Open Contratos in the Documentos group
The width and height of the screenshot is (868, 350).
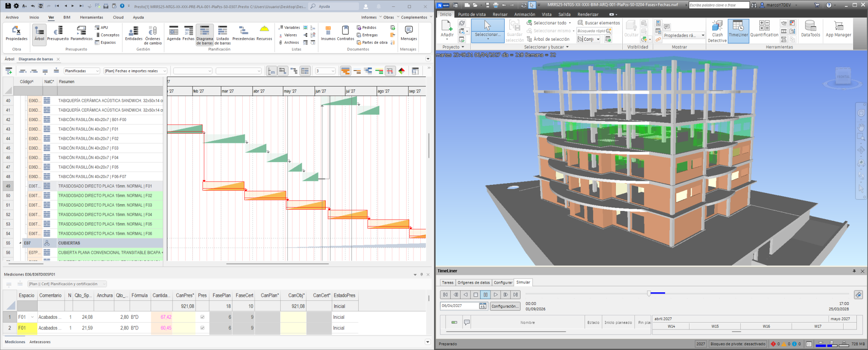[345, 34]
